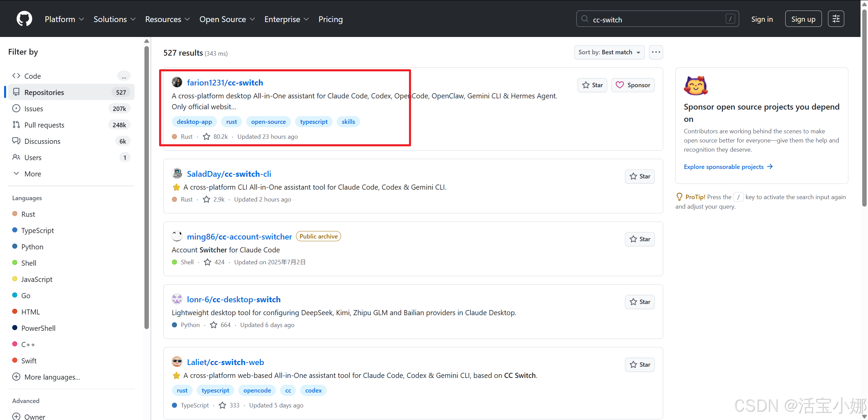Click star count icon for farion1231/cc-switch
Viewport: 868px width, 420px height.
click(206, 136)
